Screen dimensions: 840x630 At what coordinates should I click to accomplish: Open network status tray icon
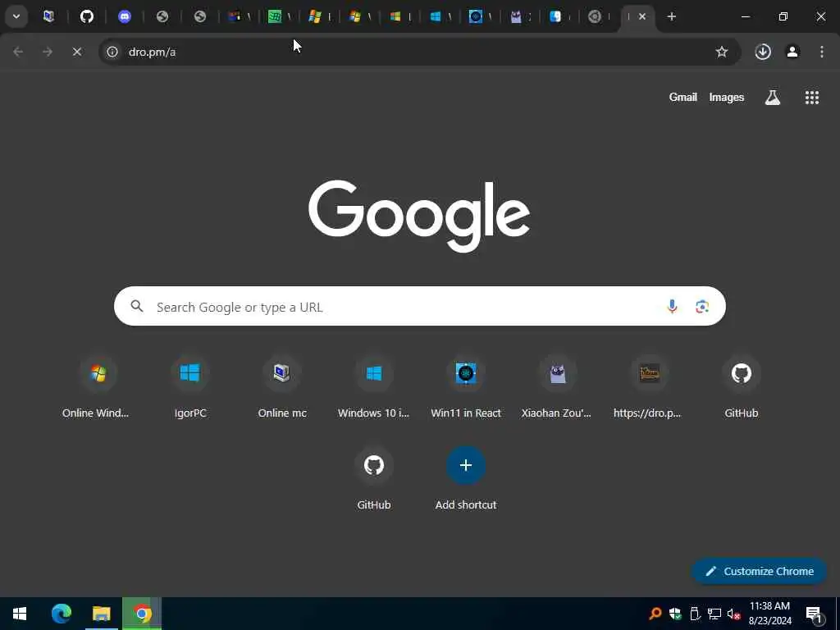714,614
